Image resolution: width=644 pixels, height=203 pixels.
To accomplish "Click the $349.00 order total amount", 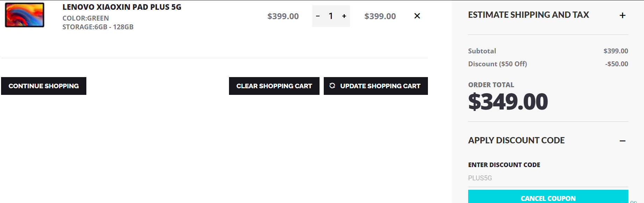I will point(508,102).
